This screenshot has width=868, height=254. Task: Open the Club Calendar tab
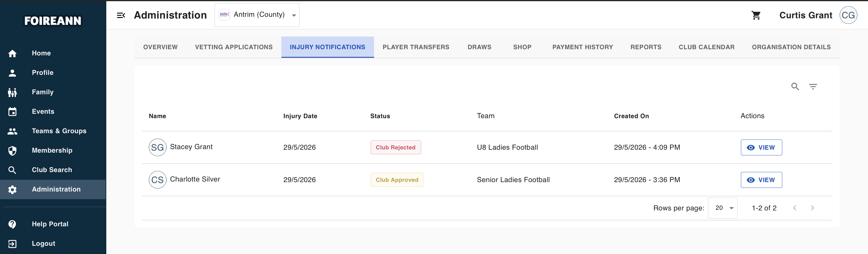[706, 47]
